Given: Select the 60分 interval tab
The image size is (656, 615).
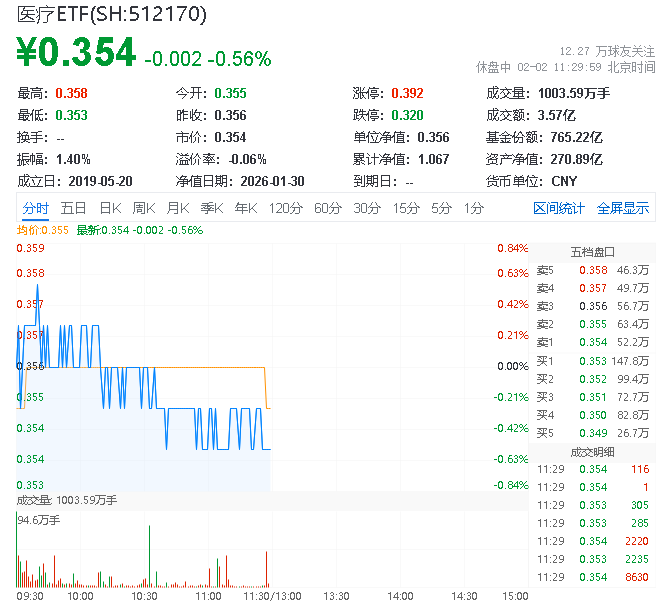Looking at the screenshot, I should click(x=328, y=208).
